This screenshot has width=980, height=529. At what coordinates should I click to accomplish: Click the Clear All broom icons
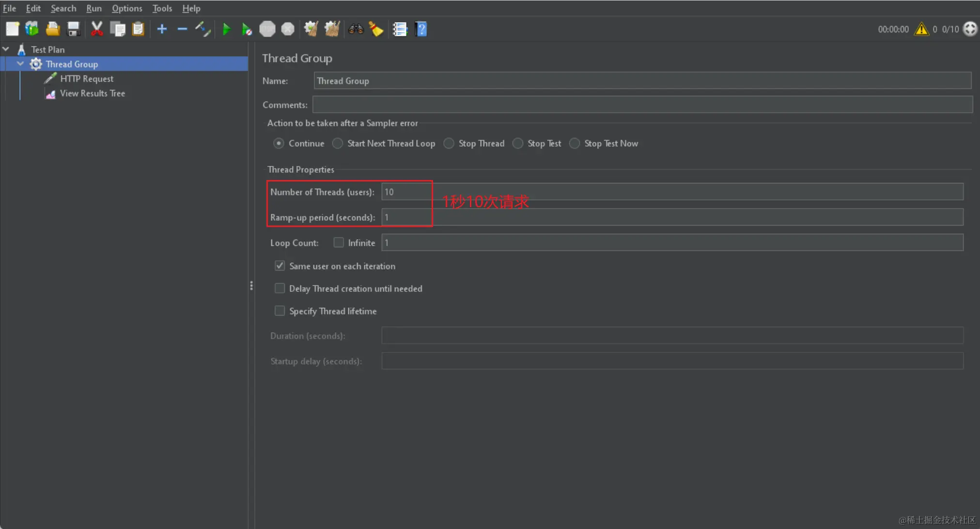click(332, 30)
